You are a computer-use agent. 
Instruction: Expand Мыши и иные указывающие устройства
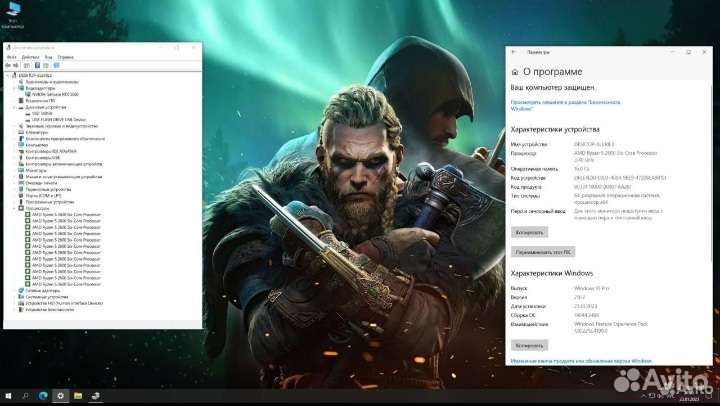(15, 177)
